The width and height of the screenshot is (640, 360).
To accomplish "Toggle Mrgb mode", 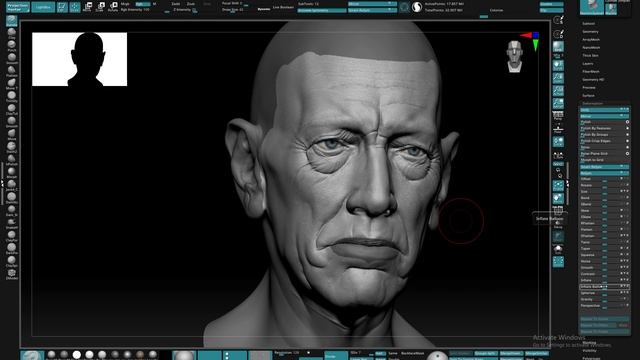I will coord(125,4).
